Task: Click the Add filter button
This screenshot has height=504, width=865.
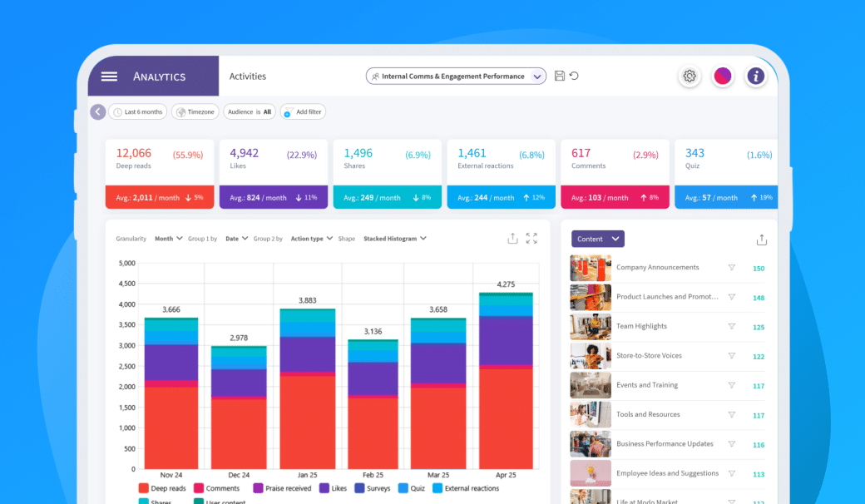Action: 303,111
